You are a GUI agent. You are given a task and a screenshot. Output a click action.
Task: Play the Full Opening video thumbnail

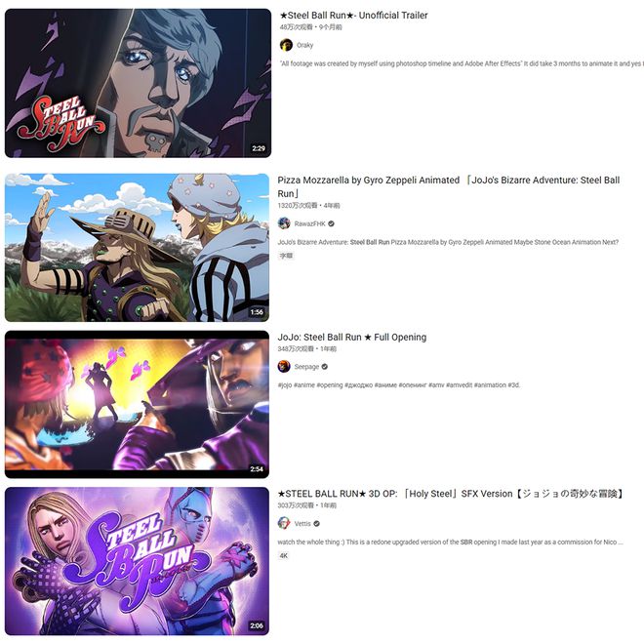(x=138, y=404)
